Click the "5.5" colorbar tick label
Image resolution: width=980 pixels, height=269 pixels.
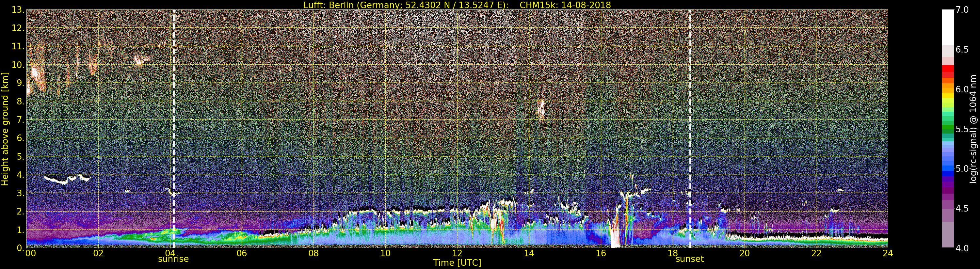point(962,129)
